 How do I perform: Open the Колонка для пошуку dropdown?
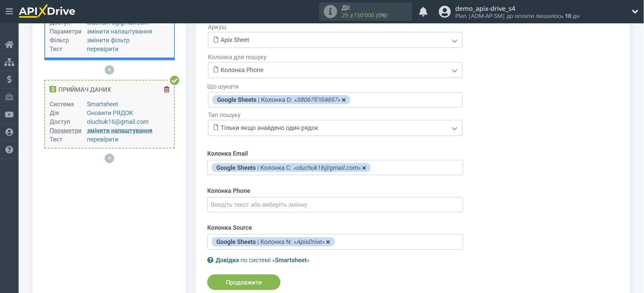pyautogui.click(x=335, y=70)
